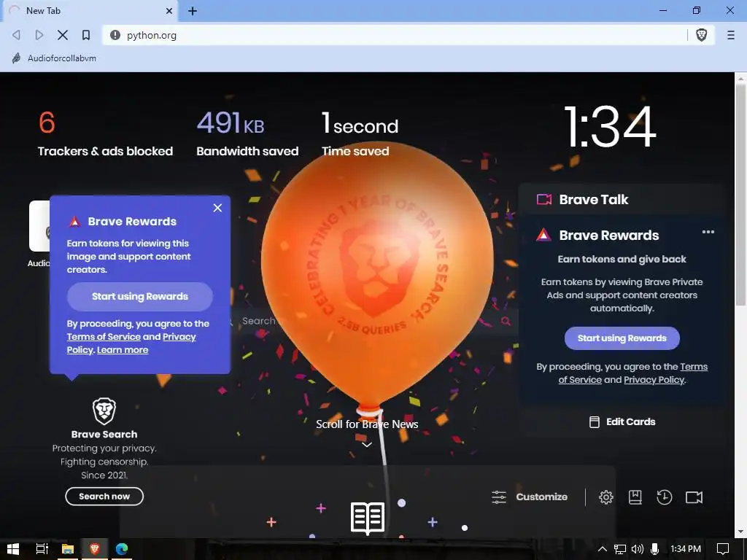The height and width of the screenshot is (560, 747).
Task: Click the Scroll for Brave News chevron
Action: pyautogui.click(x=367, y=445)
